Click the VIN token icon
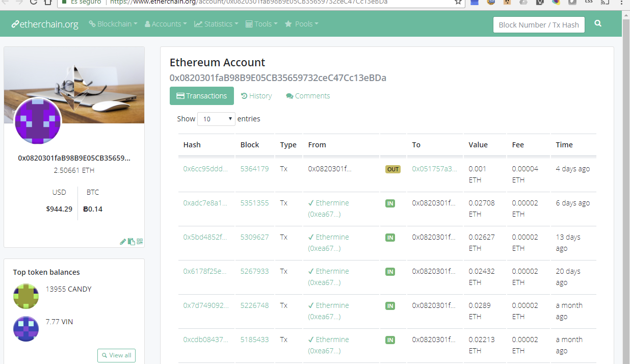Viewport: 630px width, 364px height. (25, 329)
